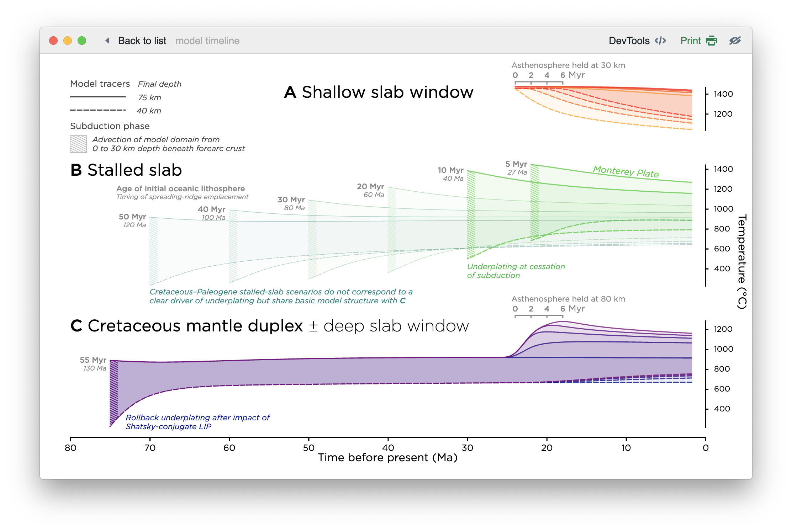Screen dimensions: 792x532
Task: Click the A Shallow slab window heading
Action: pos(379,92)
